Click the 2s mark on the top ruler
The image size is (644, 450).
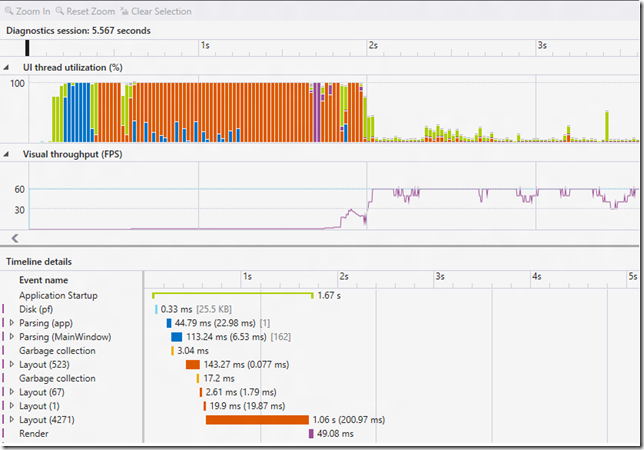(373, 45)
